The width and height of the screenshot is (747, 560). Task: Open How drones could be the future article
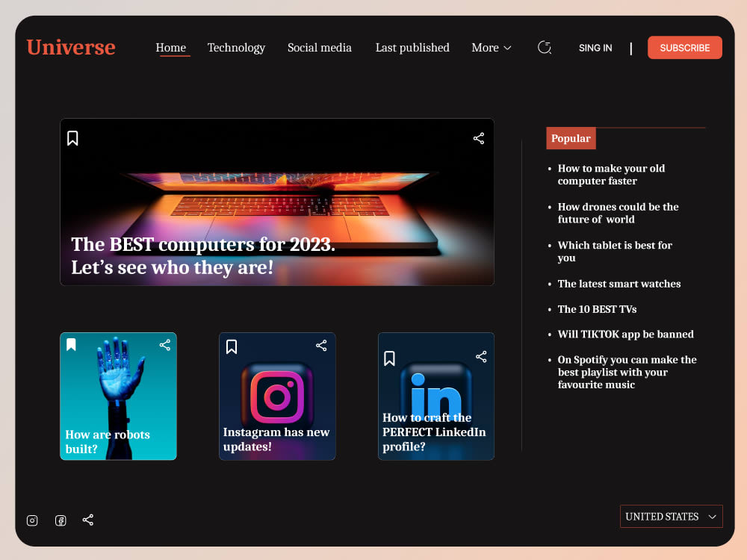click(x=618, y=213)
